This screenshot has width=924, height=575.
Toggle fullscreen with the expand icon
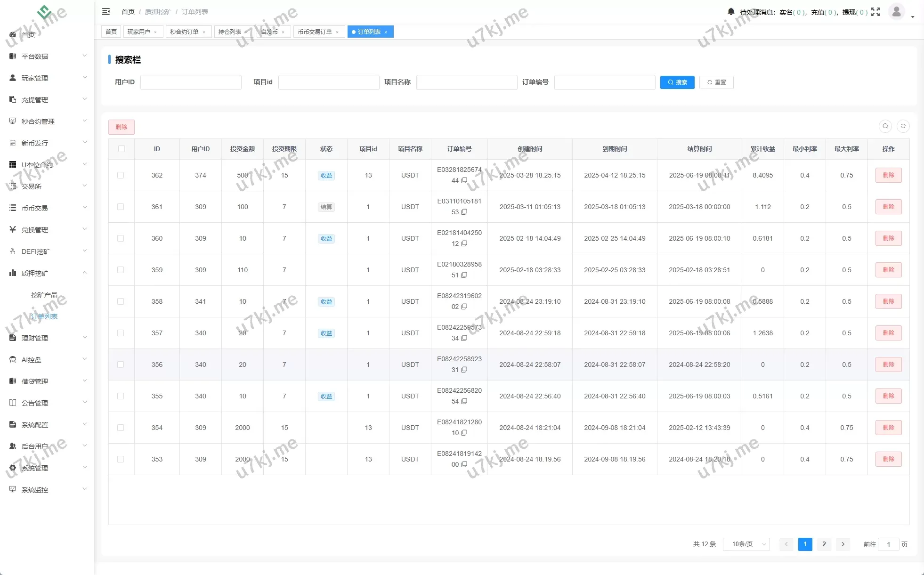pos(875,12)
